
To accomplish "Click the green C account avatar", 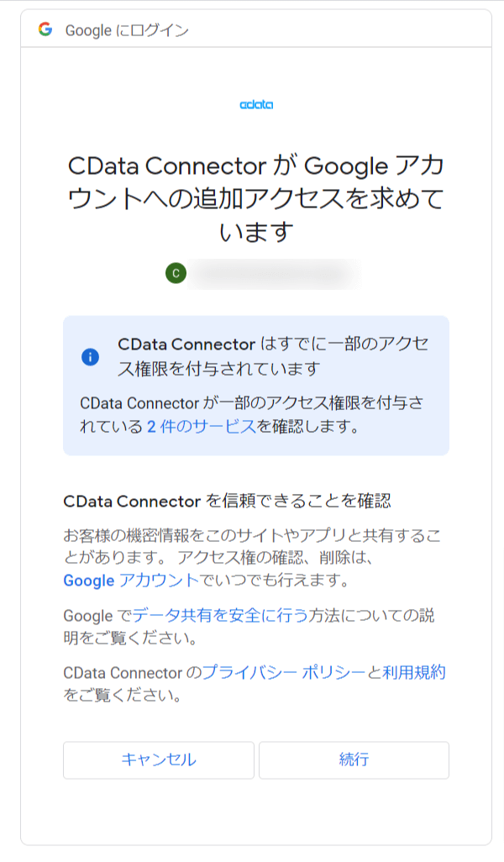I will (x=176, y=273).
